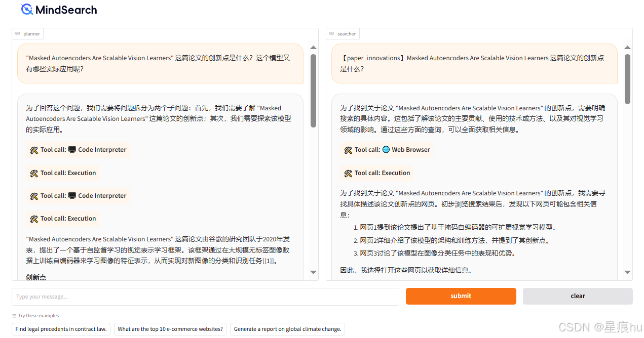Click planner panel scroll-down arrow
The height and width of the screenshot is (338, 644).
click(313, 272)
